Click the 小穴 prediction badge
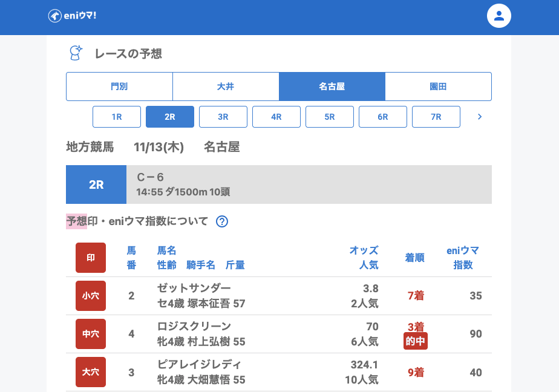 click(x=91, y=296)
